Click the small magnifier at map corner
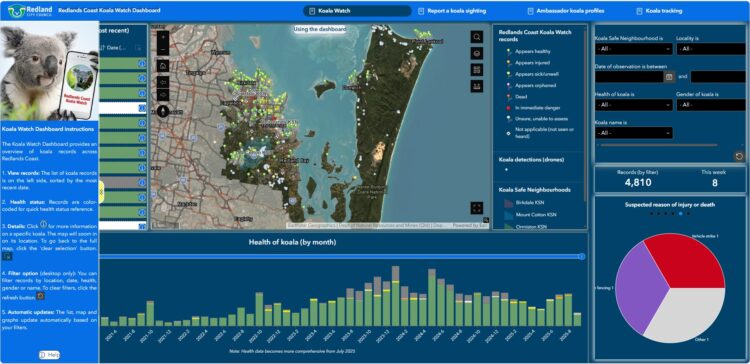Image resolution: width=750 pixels, height=364 pixels. tap(486, 220)
